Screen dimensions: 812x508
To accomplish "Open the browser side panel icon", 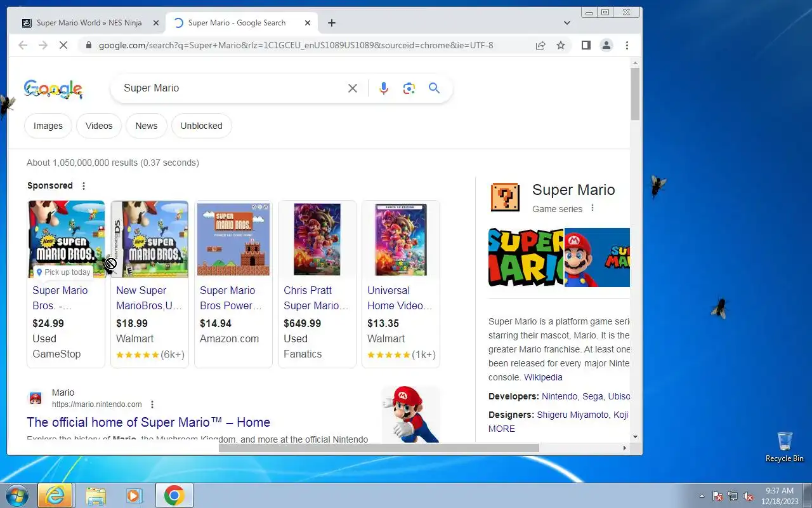I will tap(586, 45).
